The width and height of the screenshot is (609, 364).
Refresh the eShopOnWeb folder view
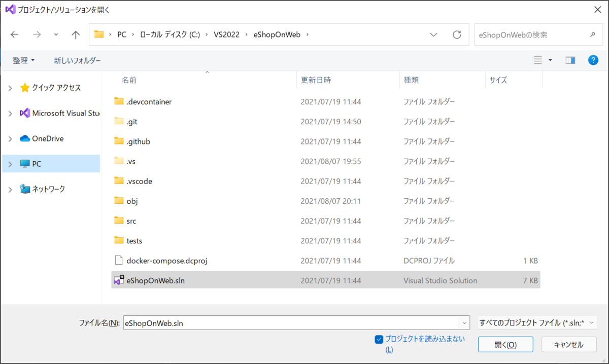coord(456,34)
